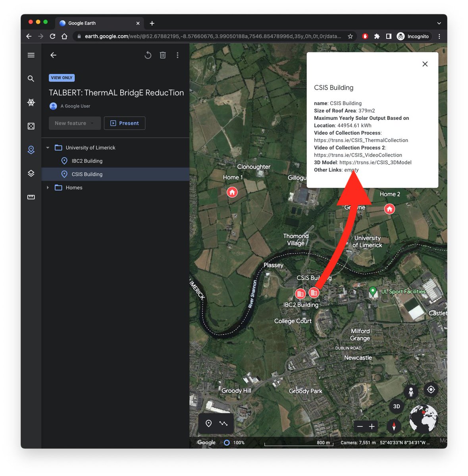468x476 pixels.
Task: Click the A Google User author label
Action: tap(75, 106)
